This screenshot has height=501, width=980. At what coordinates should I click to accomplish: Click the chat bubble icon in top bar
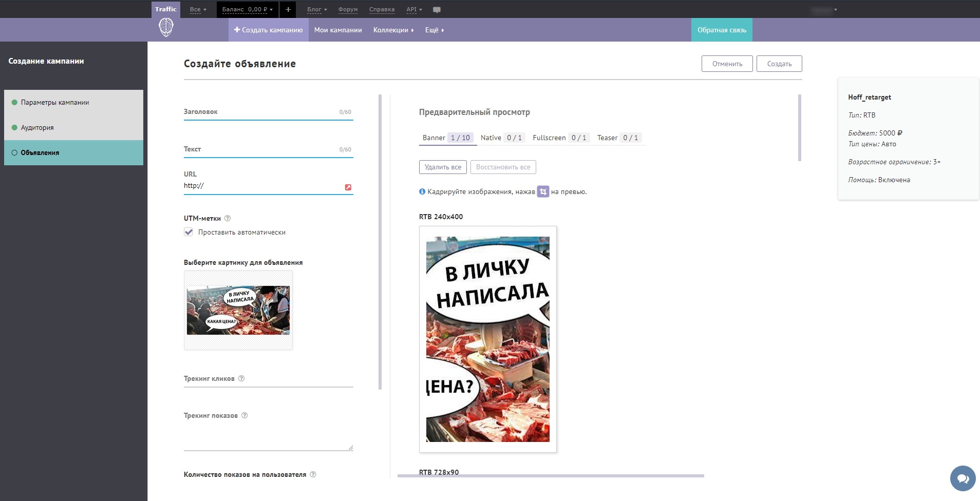pyautogui.click(x=437, y=9)
